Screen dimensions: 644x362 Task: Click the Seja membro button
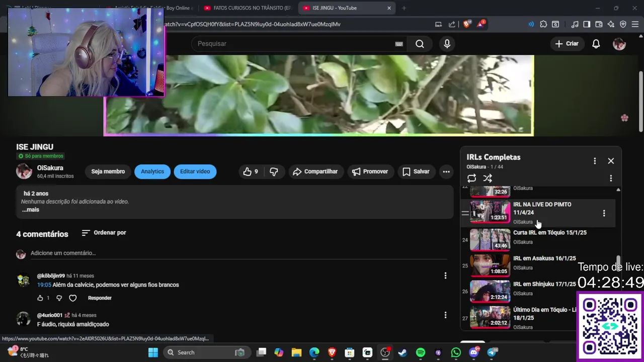(108, 171)
